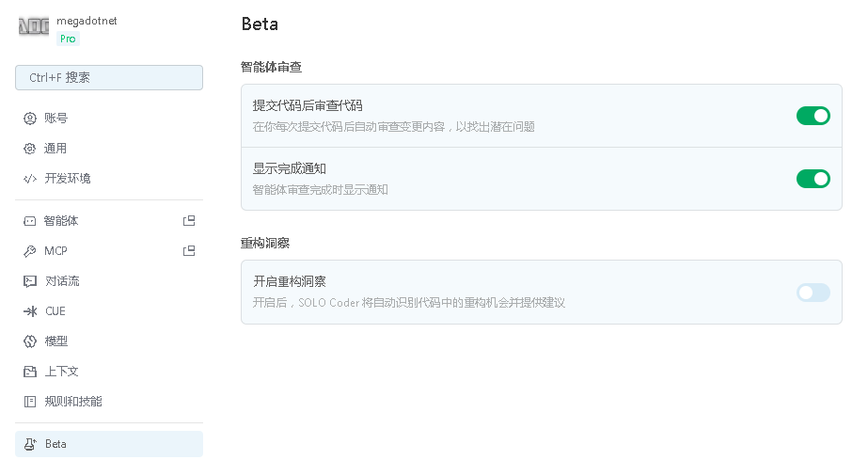Turn off the 显示完成通知 switch
868x460 pixels.
(813, 179)
